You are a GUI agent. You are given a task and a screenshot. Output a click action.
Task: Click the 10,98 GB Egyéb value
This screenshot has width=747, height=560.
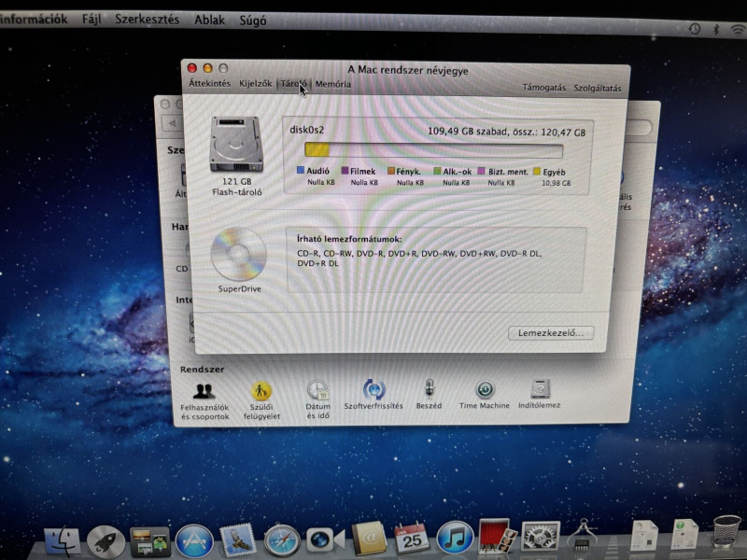556,183
